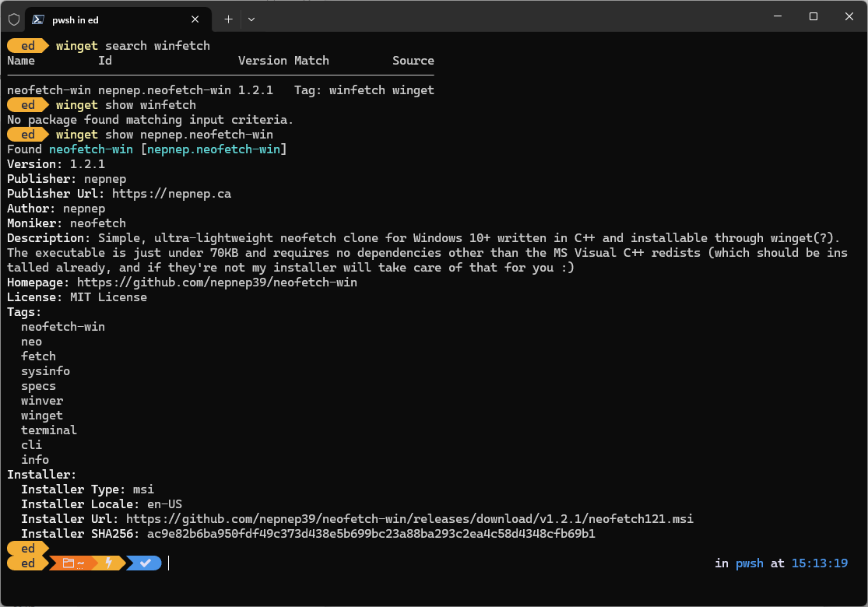Click the tilde home-directory symbol in the prompt
The image size is (868, 607).
point(80,563)
